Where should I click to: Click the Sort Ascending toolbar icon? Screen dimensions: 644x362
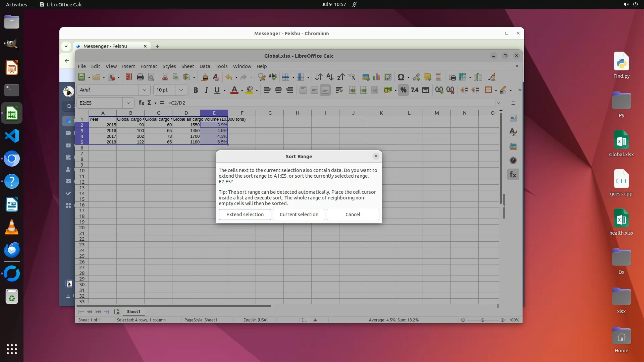click(x=330, y=77)
